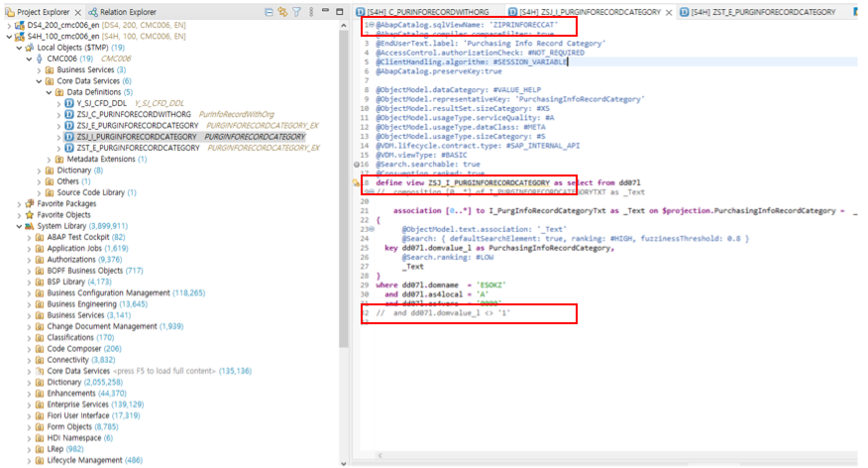Expand Business Services (3) under CMC006
This screenshot has width=868, height=468.
pyautogui.click(x=39, y=70)
